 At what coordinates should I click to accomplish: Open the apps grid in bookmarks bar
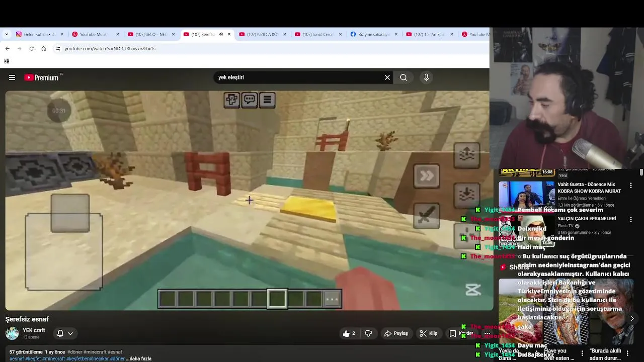(7, 61)
